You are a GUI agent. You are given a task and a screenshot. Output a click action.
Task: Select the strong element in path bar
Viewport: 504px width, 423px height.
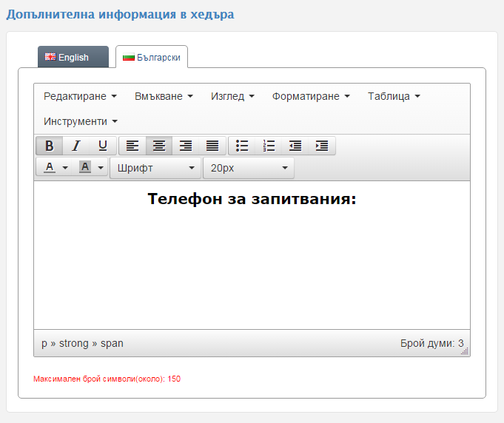(x=73, y=343)
